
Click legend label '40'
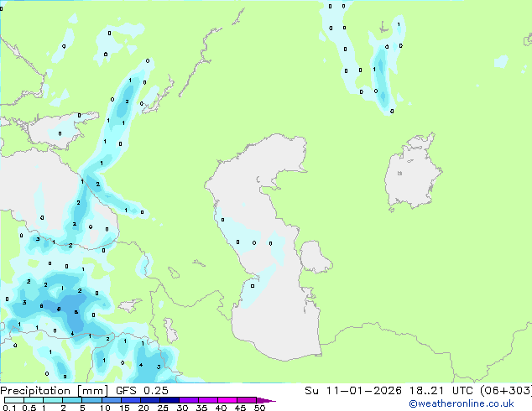point(221,408)
